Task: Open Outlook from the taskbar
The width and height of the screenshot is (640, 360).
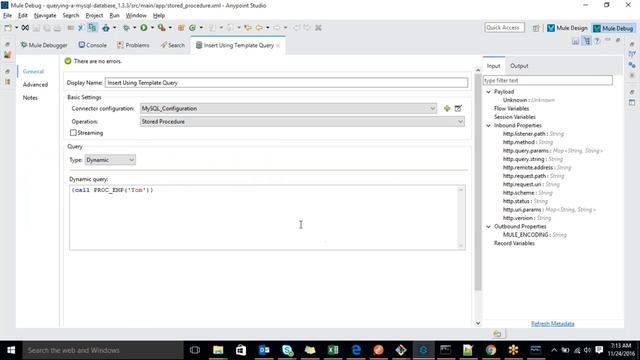Action: pyautogui.click(x=264, y=350)
